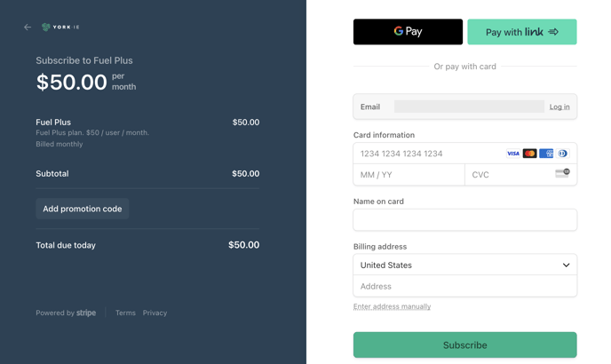This screenshot has width=611, height=364.
Task: Focus the card number field
Action: click(429, 154)
